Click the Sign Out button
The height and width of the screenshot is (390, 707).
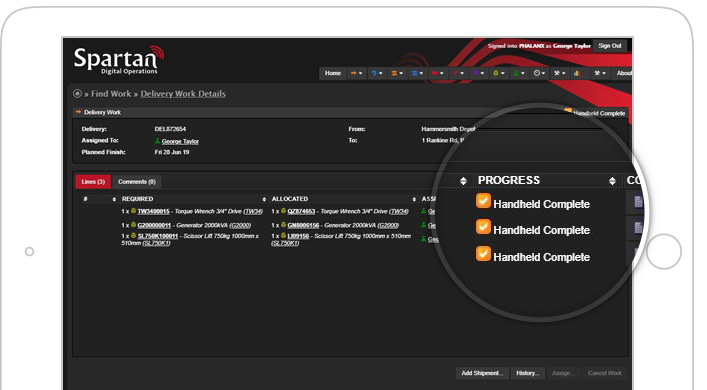point(610,46)
